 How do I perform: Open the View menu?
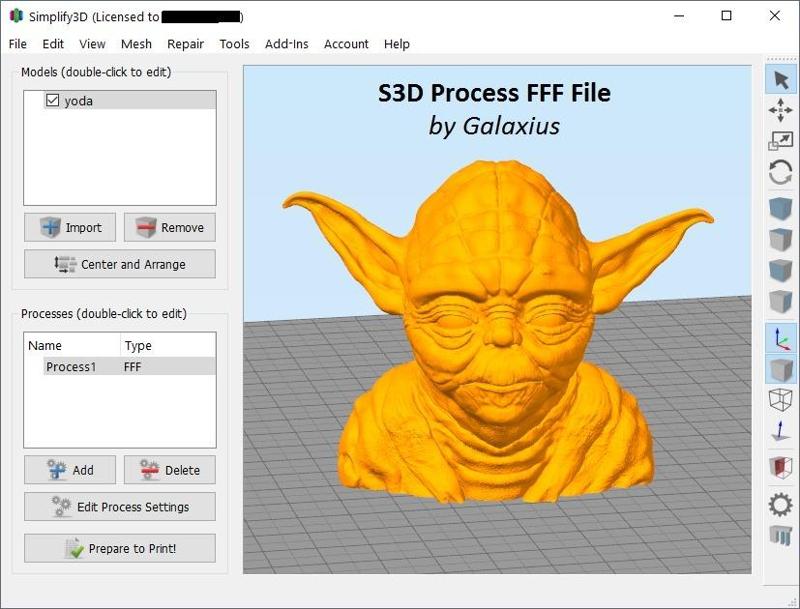pyautogui.click(x=92, y=44)
